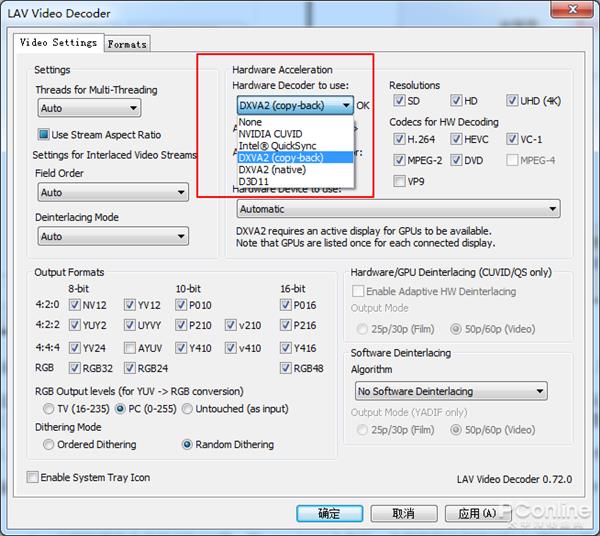Click the 取消 cancel button
This screenshot has width=600, height=536.
(403, 513)
